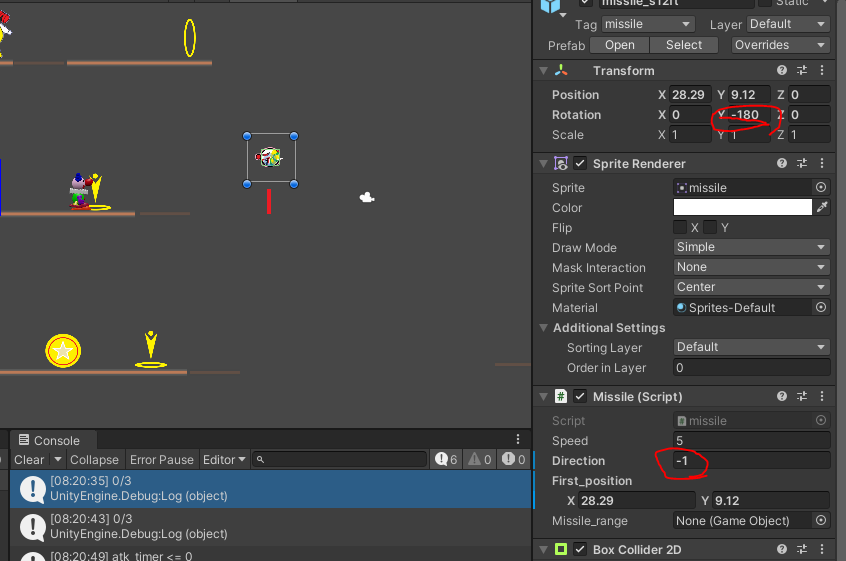Viewport: 846px width, 561px height.
Task: Select the white cloud object in scene
Action: pyautogui.click(x=367, y=197)
